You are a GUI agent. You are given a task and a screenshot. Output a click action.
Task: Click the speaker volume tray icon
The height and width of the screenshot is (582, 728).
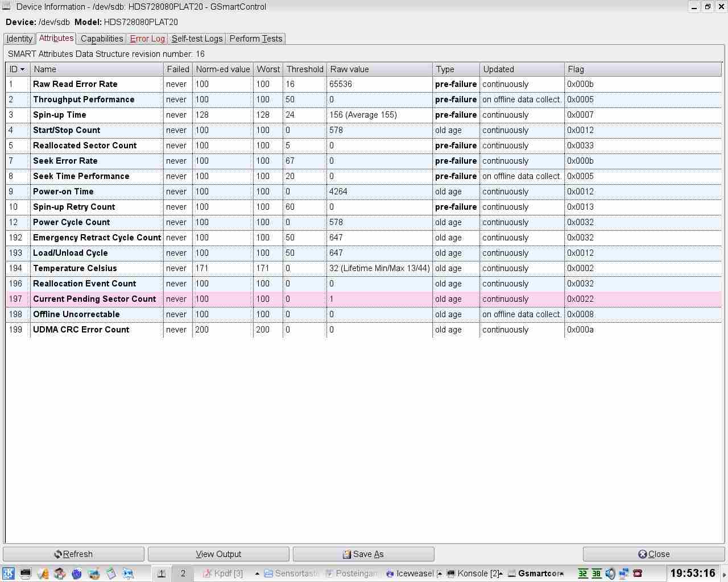(x=610, y=573)
